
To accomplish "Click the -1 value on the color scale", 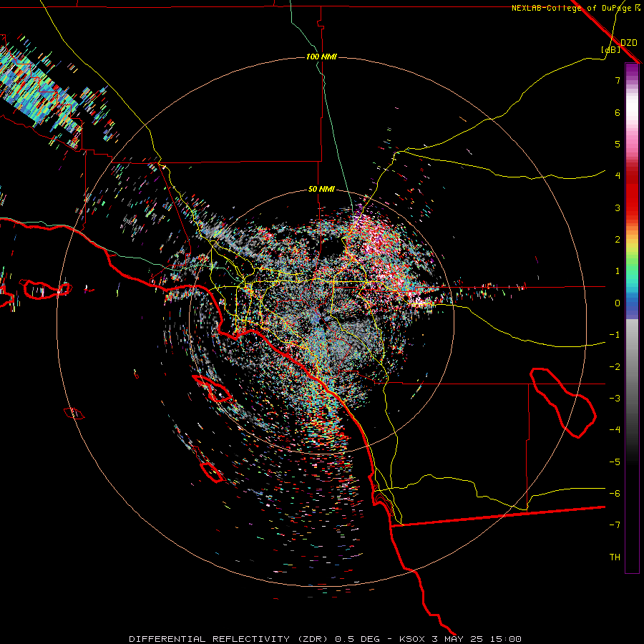I will click(x=615, y=335).
